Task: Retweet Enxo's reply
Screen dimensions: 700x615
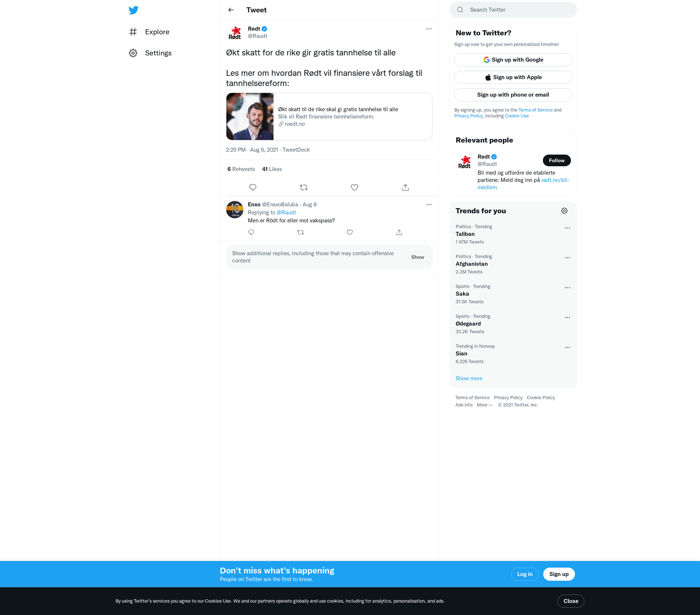Action: coord(300,232)
